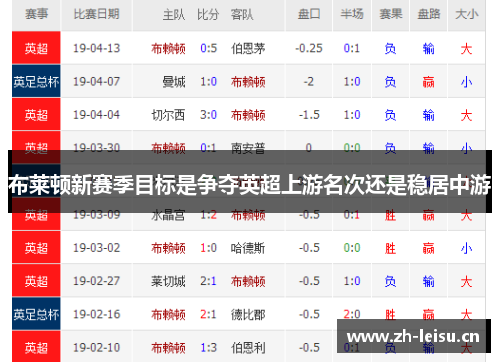Click the 1:3 score in the 伯恩利 row
Viewport: 500px width, 362px height.
point(208,348)
